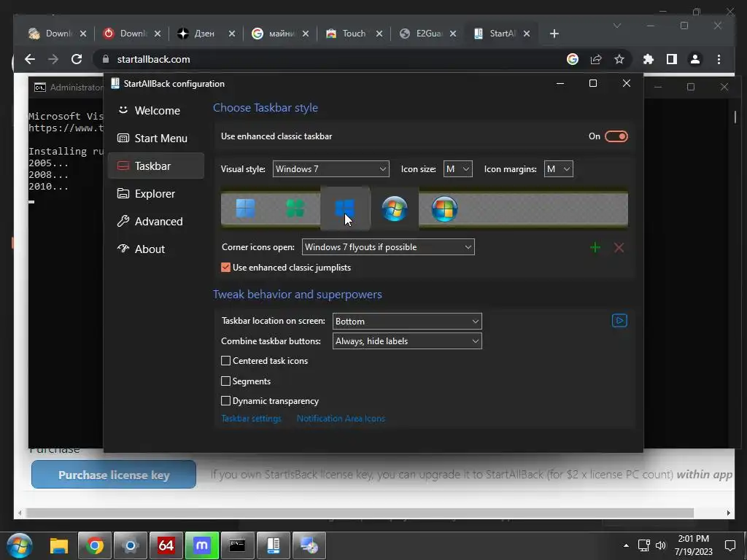Image resolution: width=747 pixels, height=560 pixels.
Task: Uncheck Use enhanced classic jumplists
Action: click(x=226, y=268)
